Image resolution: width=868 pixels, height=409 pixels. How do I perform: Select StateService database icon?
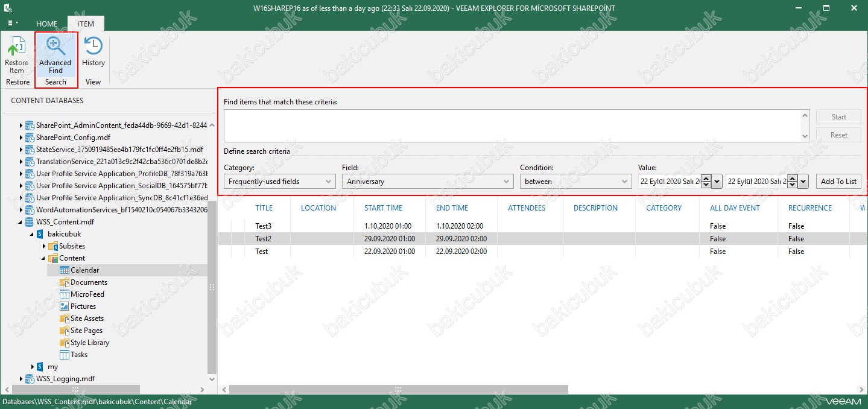pos(30,150)
